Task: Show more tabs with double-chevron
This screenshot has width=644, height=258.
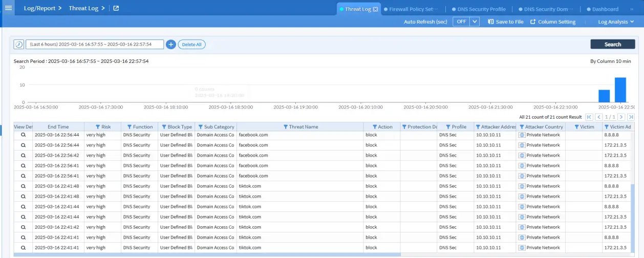Action: [x=631, y=9]
